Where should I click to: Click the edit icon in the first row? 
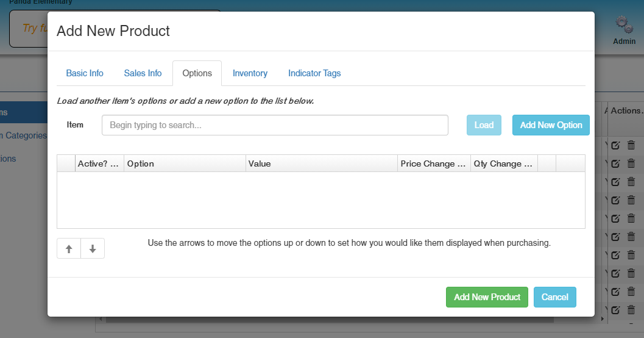[615, 145]
